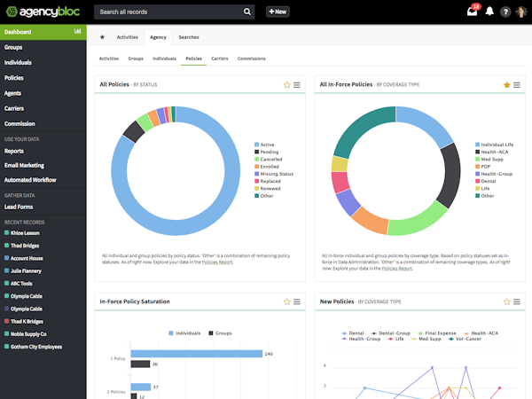This screenshot has width=532, height=399.
Task: Select the star favorites tab
Action: pyautogui.click(x=102, y=37)
